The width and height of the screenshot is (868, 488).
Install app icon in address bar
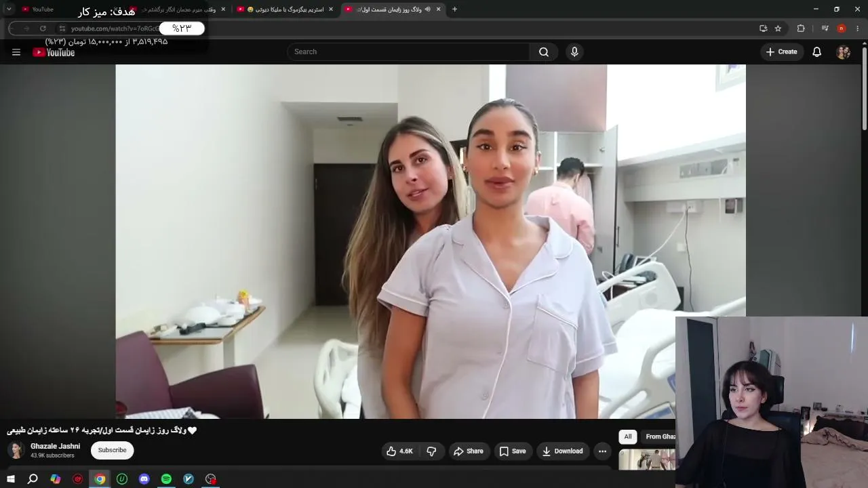point(764,28)
